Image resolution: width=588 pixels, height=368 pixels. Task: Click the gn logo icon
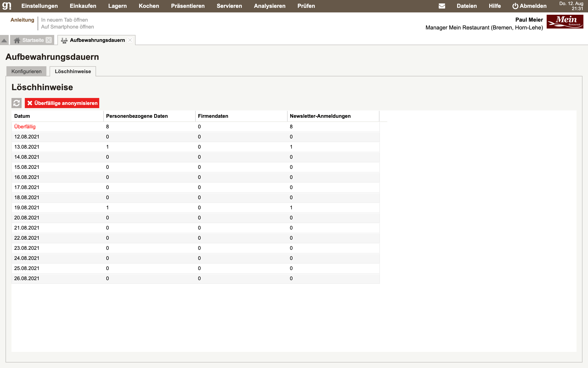pos(7,6)
